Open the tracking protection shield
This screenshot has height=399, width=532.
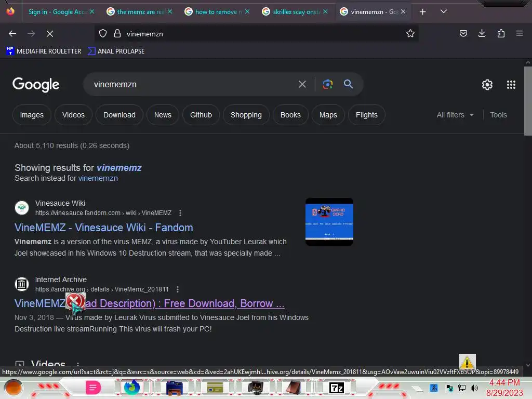pyautogui.click(x=103, y=34)
